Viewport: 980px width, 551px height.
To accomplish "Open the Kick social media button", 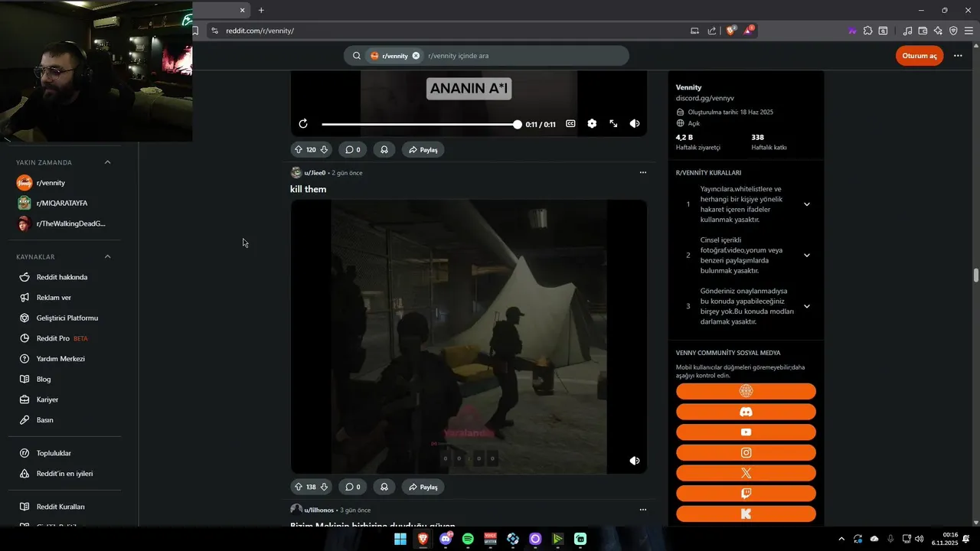I will pyautogui.click(x=746, y=514).
